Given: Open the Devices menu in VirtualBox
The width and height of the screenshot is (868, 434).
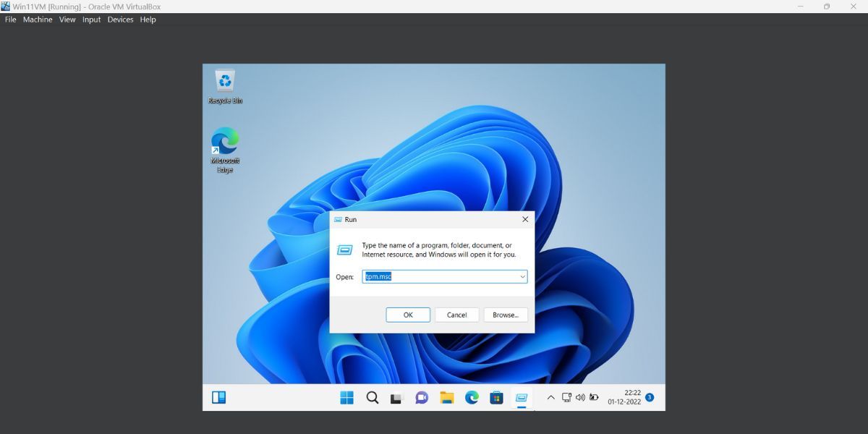Looking at the screenshot, I should pyautogui.click(x=120, y=20).
